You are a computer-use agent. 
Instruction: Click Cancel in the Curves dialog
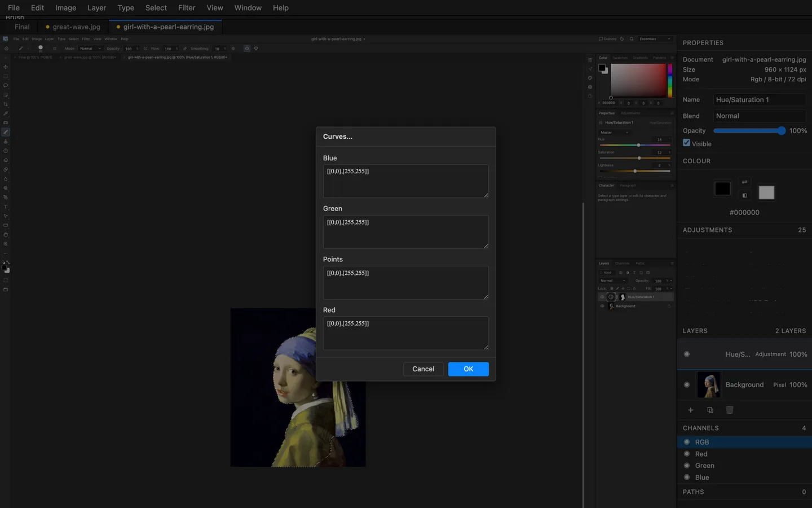[x=423, y=369]
